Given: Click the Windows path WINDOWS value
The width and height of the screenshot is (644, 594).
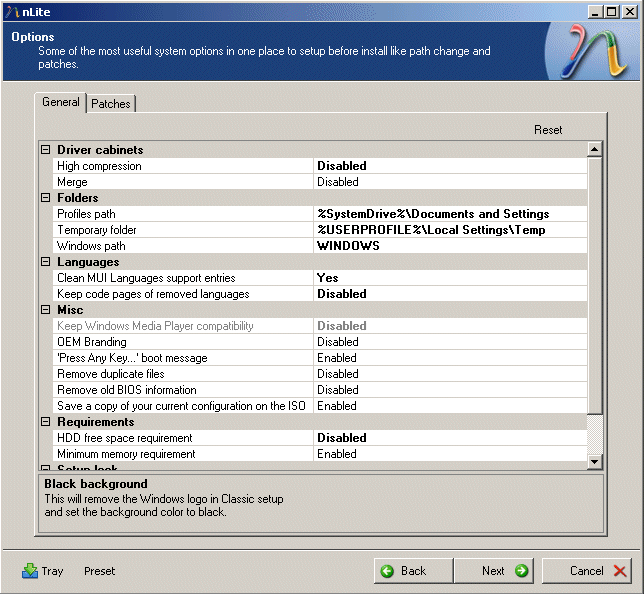Looking at the screenshot, I should click(450, 246).
